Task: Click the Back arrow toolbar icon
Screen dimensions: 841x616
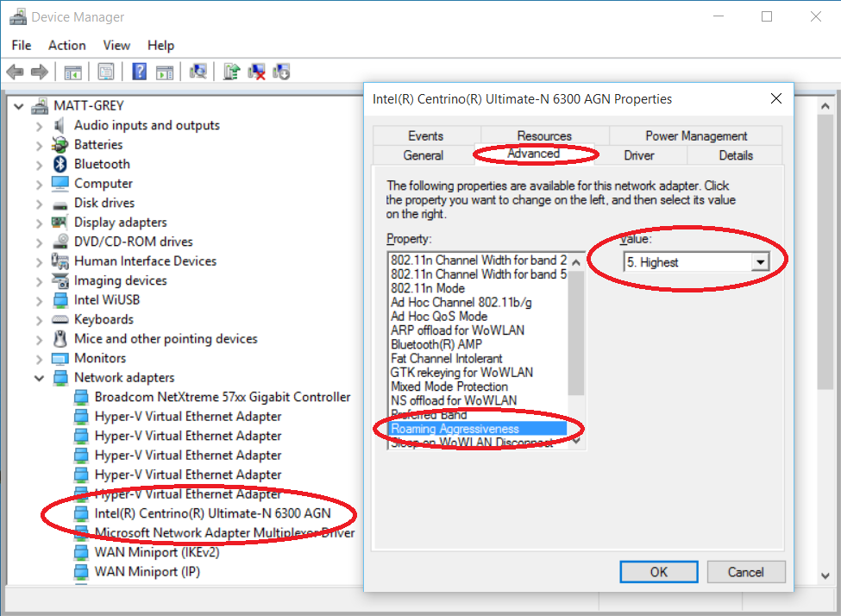Action: pos(15,72)
